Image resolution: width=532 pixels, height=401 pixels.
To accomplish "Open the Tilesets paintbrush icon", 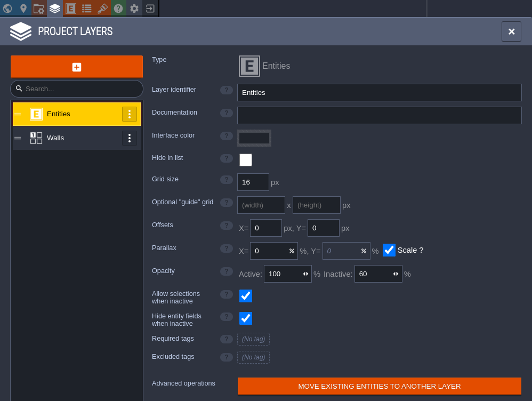I will pyautogui.click(x=102, y=9).
